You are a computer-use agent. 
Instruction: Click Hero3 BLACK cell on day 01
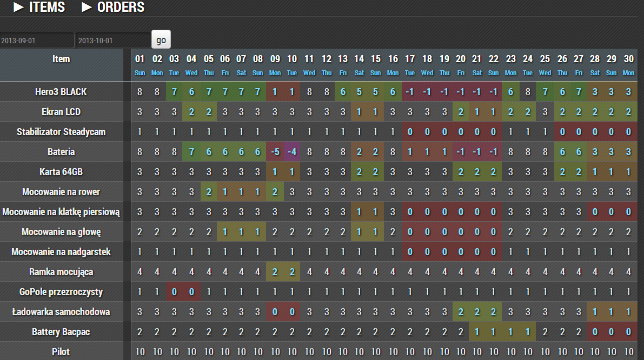[140, 91]
